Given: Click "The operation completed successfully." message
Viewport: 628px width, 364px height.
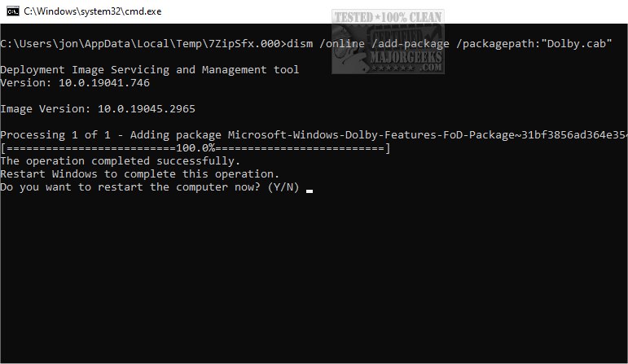Looking at the screenshot, I should pos(121,160).
